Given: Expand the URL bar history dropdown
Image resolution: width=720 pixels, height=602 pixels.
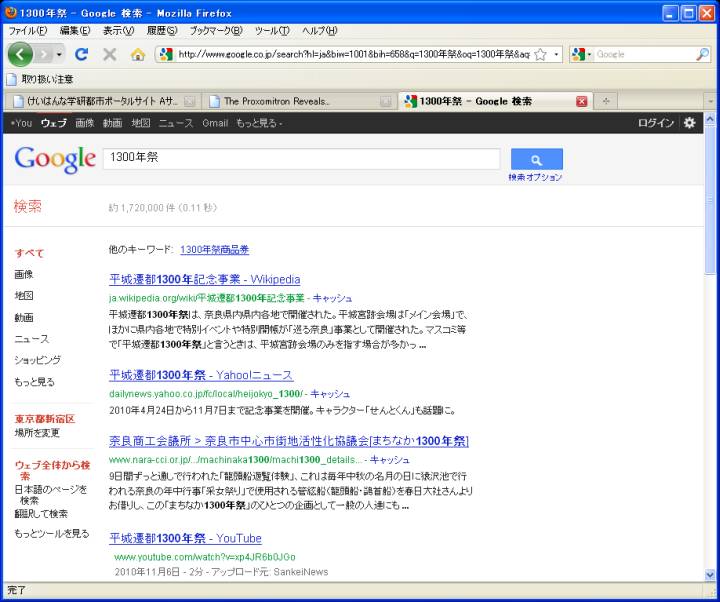Looking at the screenshot, I should [x=557, y=54].
